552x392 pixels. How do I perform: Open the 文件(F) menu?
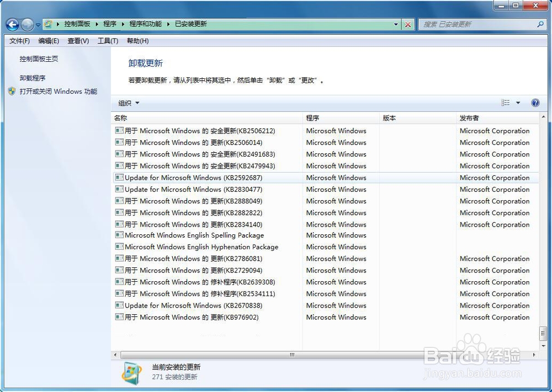19,41
